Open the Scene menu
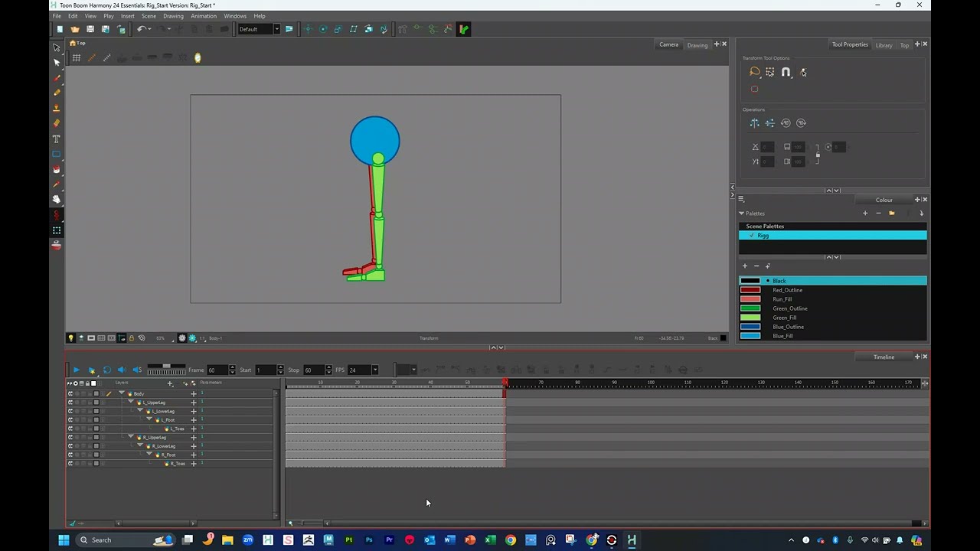The image size is (980, 551). pyautogui.click(x=149, y=16)
